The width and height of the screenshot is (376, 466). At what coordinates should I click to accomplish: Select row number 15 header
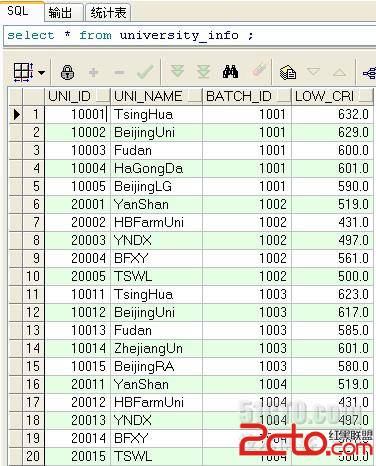(x=33, y=366)
